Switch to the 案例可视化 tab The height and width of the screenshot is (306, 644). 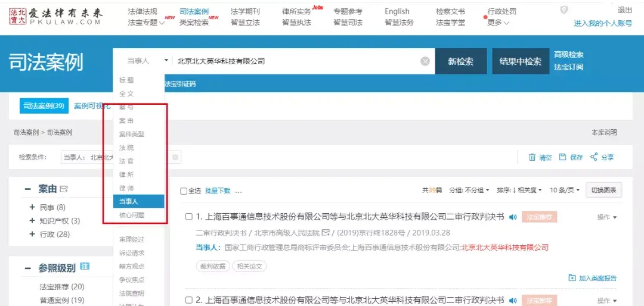[92, 106]
